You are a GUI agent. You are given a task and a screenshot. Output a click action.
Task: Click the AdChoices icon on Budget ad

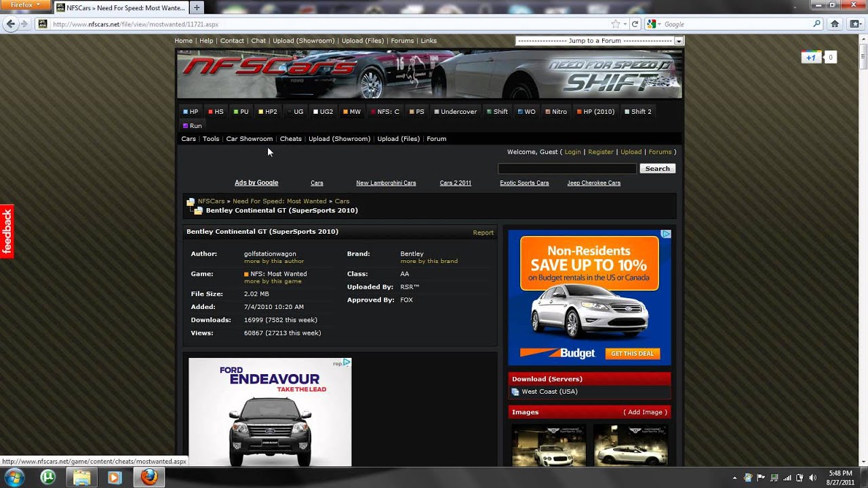click(666, 234)
